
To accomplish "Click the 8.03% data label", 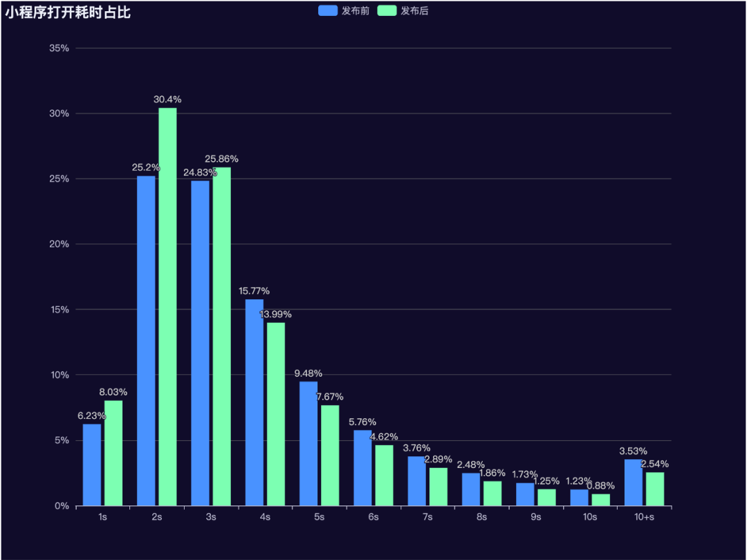I will tap(113, 392).
